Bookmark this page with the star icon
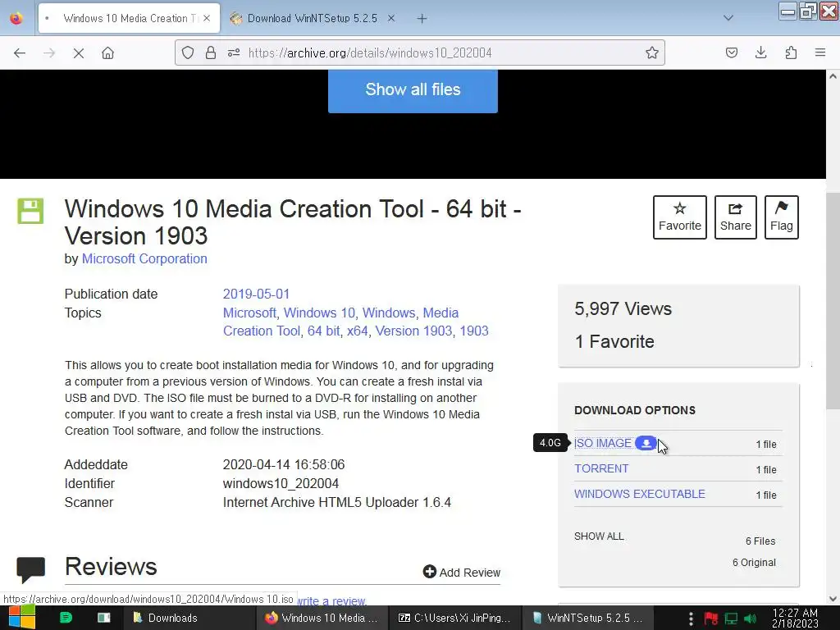Screen dimensions: 840x630 (651, 52)
